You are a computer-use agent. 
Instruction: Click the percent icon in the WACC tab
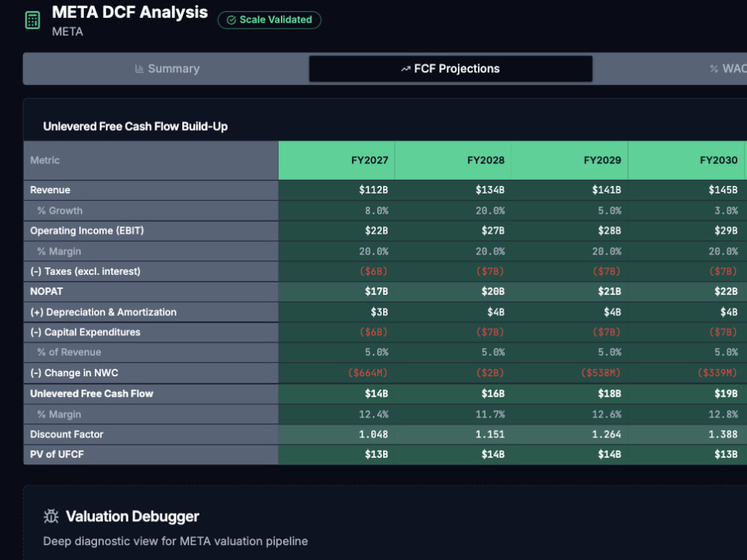click(713, 69)
